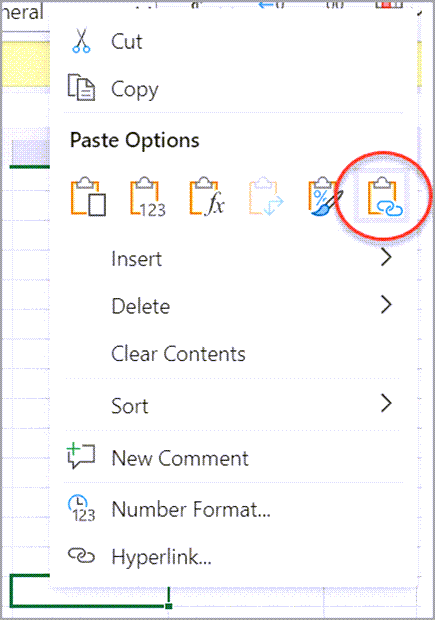Click the Copy pages icon

[x=81, y=87]
